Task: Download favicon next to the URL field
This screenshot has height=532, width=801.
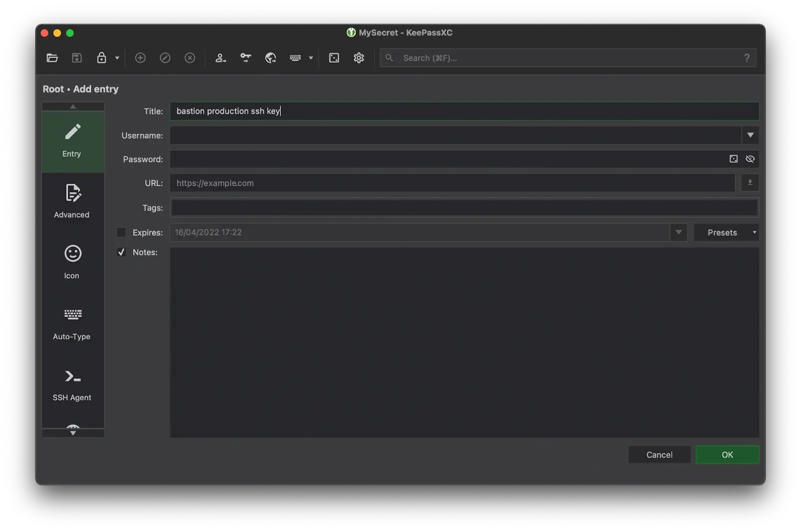Action: pyautogui.click(x=749, y=183)
